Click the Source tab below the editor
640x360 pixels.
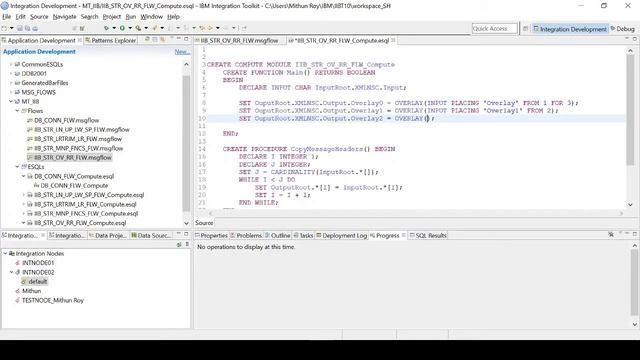pyautogui.click(x=204, y=223)
